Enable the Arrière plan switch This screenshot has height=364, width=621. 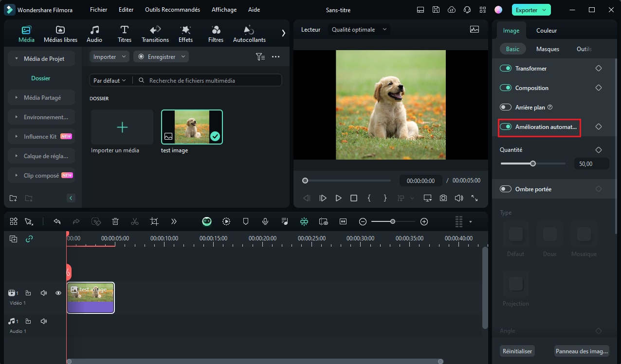[506, 107]
